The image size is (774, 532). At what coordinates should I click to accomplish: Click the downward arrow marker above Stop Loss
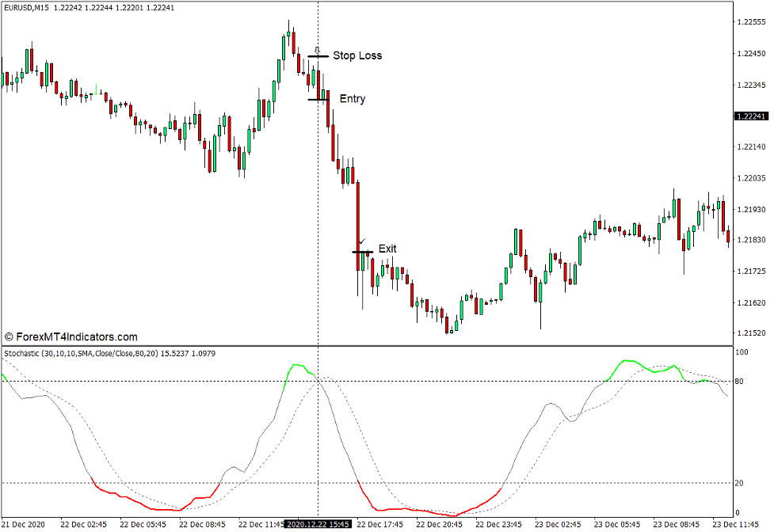(x=318, y=49)
